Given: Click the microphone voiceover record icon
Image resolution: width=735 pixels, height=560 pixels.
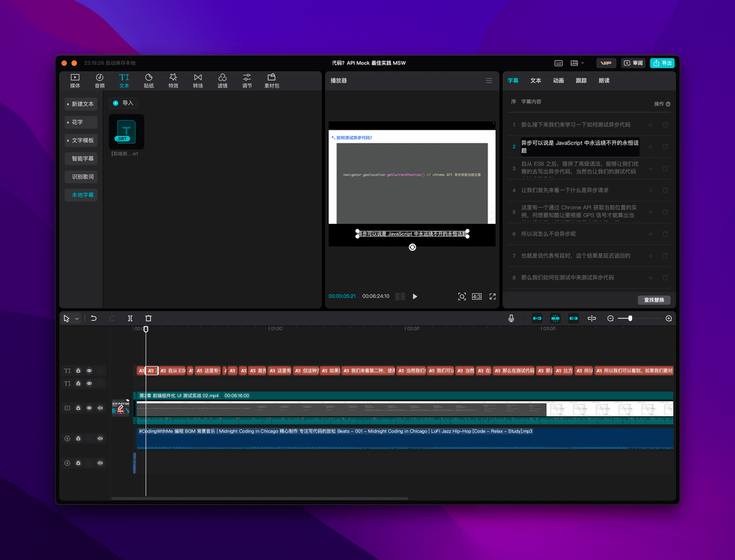Looking at the screenshot, I should tap(511, 318).
